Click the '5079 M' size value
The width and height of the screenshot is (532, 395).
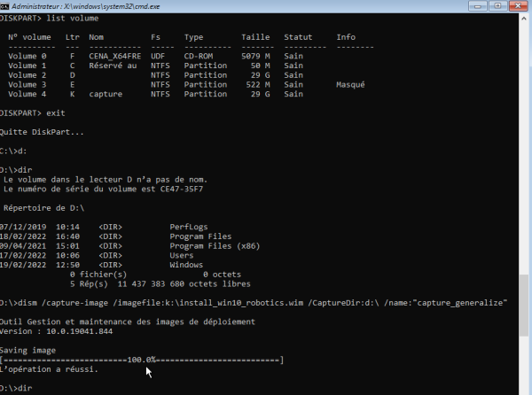click(x=255, y=56)
